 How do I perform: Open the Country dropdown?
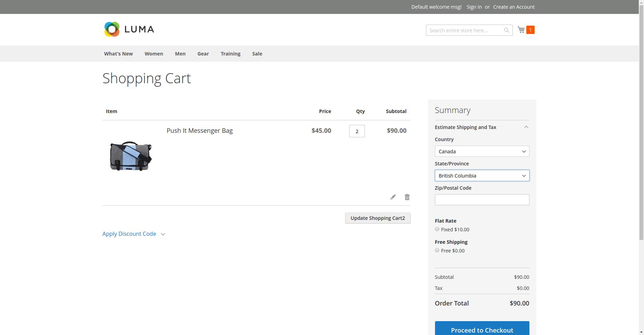482,151
